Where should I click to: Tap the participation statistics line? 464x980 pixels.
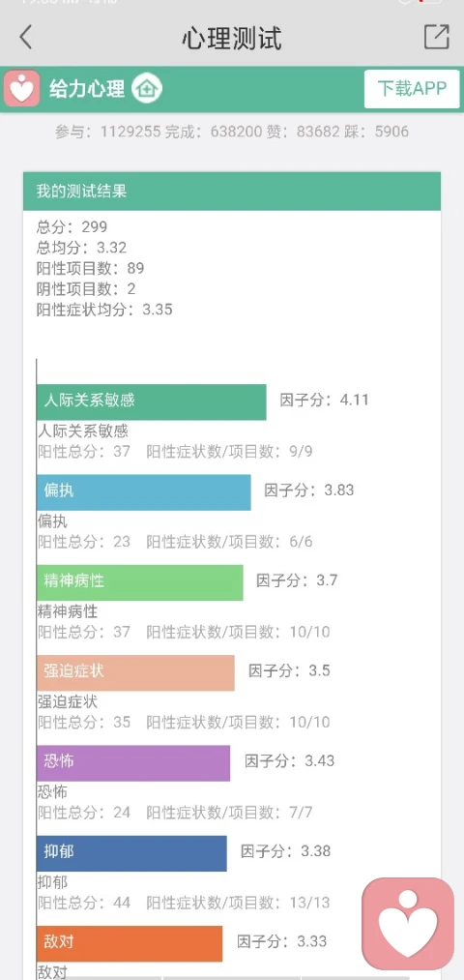[232, 132]
